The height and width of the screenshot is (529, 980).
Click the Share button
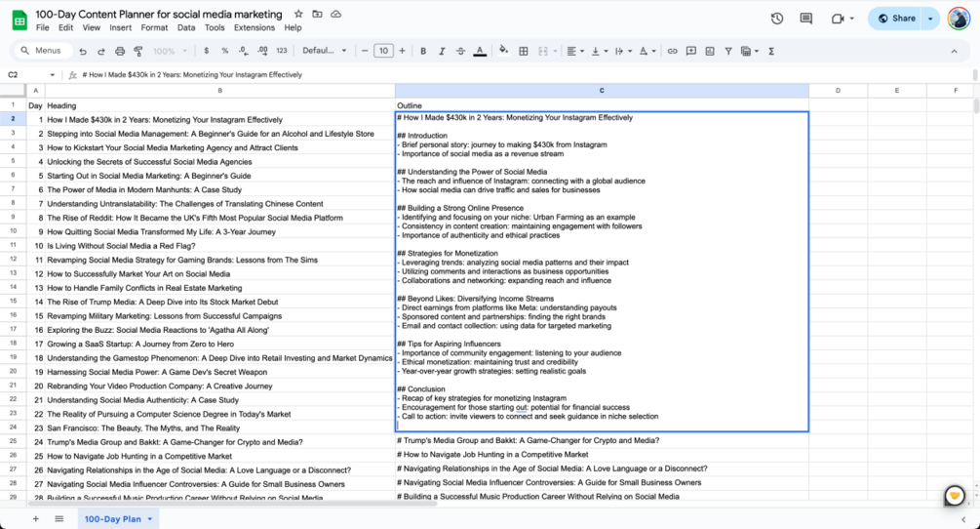pyautogui.click(x=896, y=19)
